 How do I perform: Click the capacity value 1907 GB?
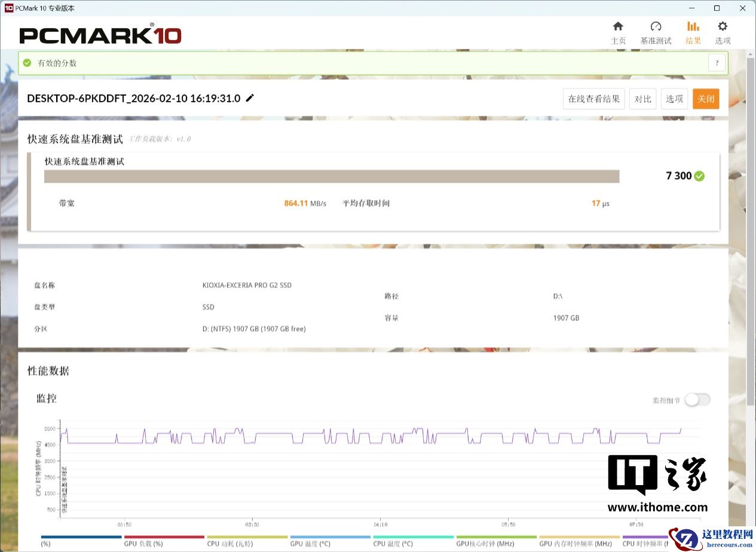(566, 318)
